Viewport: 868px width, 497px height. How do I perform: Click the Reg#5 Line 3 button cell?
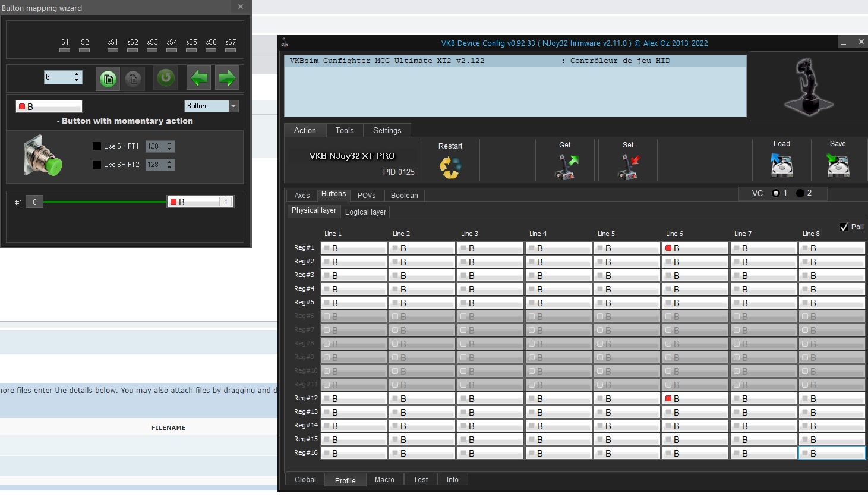491,303
